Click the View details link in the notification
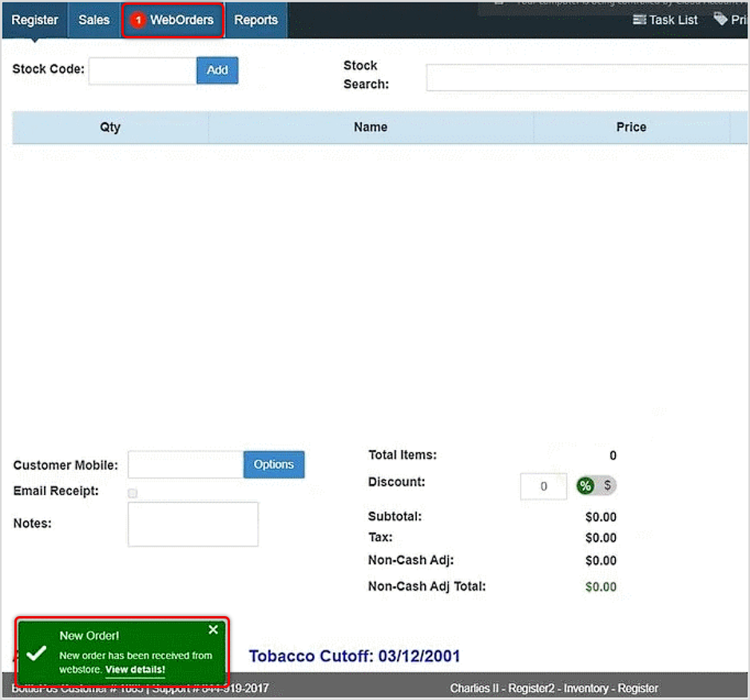 [x=135, y=670]
